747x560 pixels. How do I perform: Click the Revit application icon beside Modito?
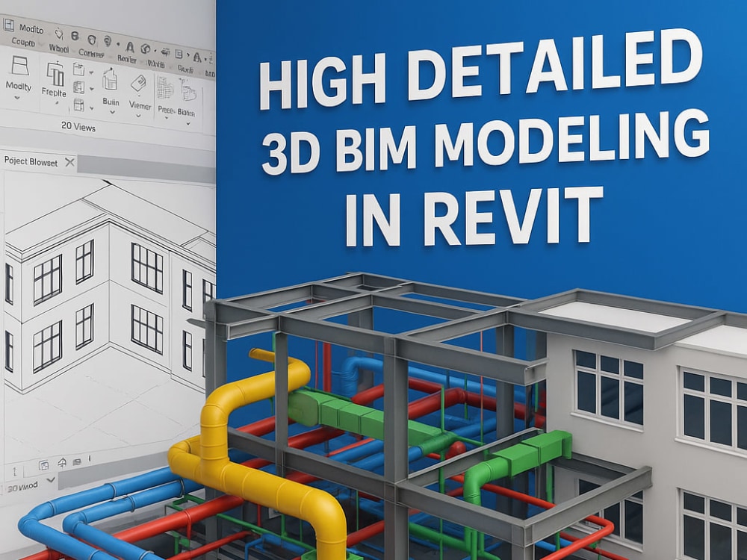point(8,25)
